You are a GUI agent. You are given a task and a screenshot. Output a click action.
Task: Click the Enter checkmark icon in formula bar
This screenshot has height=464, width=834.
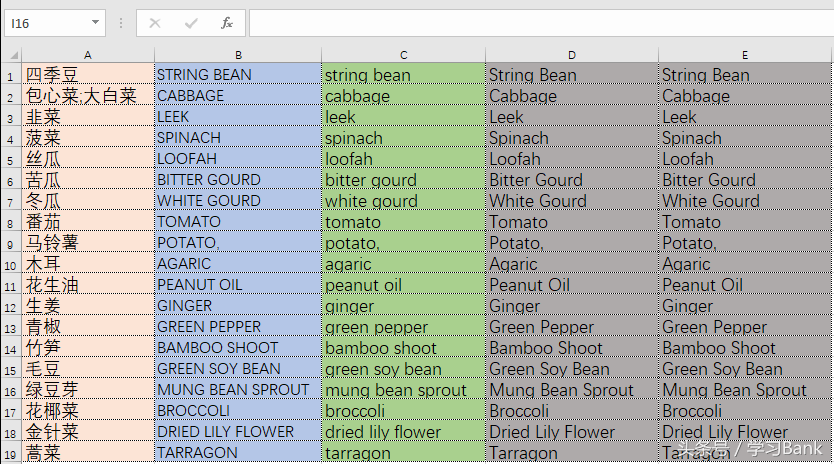pos(191,22)
